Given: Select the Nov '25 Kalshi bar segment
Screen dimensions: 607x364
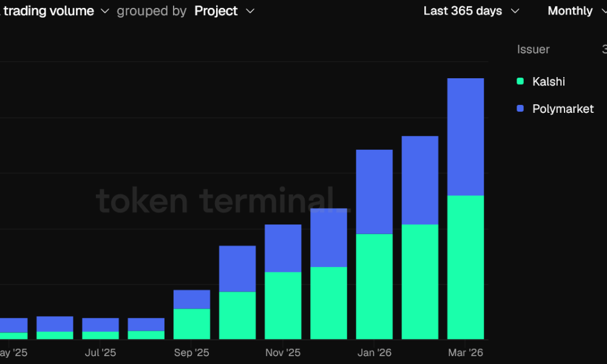Looking at the screenshot, I should pos(283,305).
